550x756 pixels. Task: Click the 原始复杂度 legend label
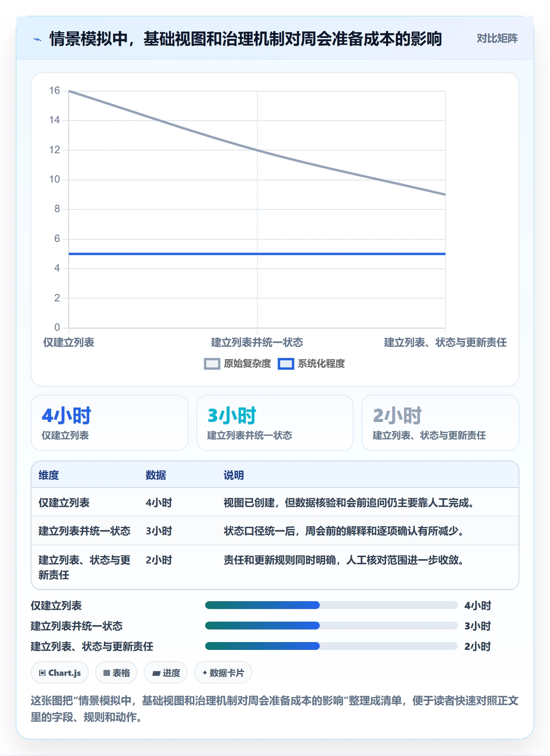[x=247, y=364]
